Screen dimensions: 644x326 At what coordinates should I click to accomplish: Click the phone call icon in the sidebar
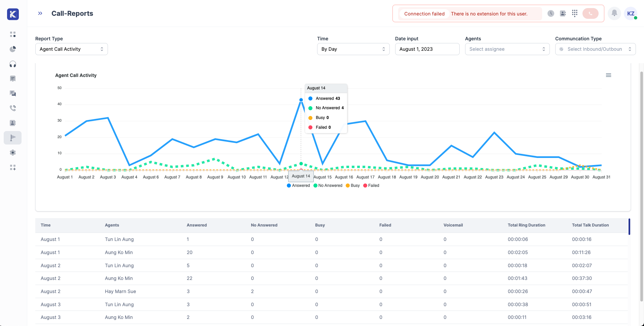[13, 108]
